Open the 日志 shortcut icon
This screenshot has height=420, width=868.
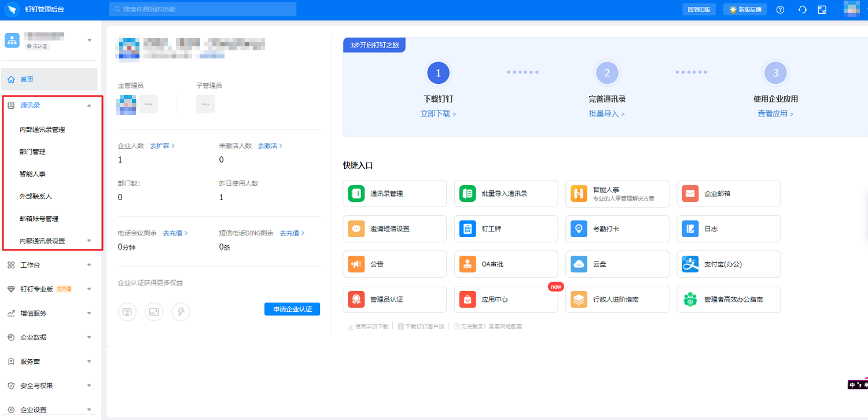click(x=690, y=229)
